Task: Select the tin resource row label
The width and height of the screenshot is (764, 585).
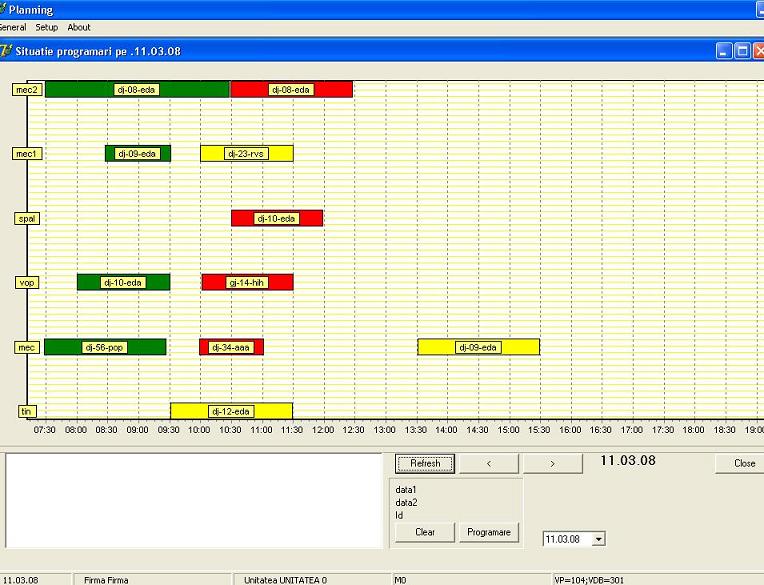Action: tap(27, 411)
